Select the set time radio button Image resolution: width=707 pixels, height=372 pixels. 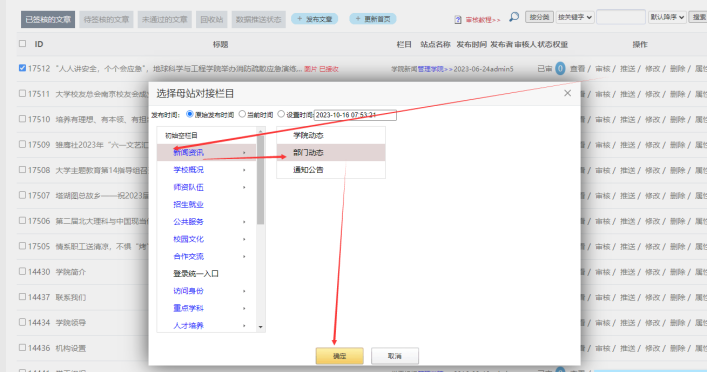click(281, 114)
